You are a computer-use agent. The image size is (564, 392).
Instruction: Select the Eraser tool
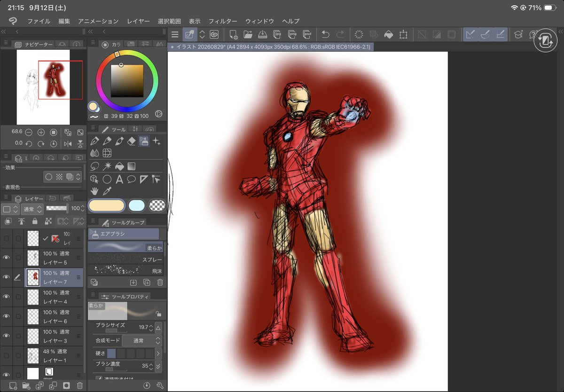(132, 141)
